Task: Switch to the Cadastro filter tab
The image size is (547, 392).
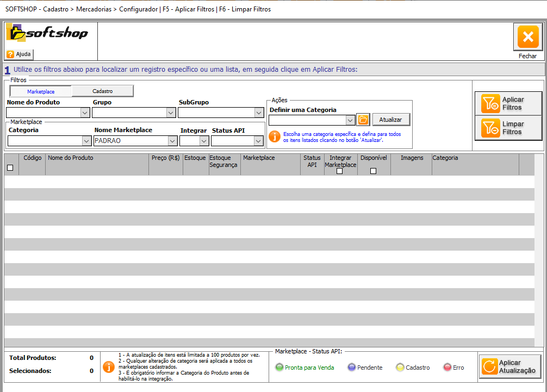Action: (102, 91)
